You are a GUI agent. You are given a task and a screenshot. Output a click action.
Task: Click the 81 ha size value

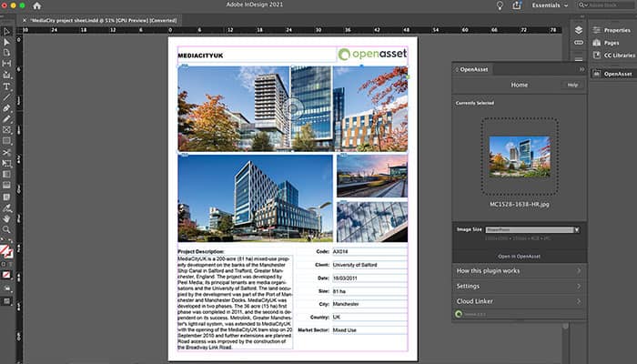(x=339, y=291)
